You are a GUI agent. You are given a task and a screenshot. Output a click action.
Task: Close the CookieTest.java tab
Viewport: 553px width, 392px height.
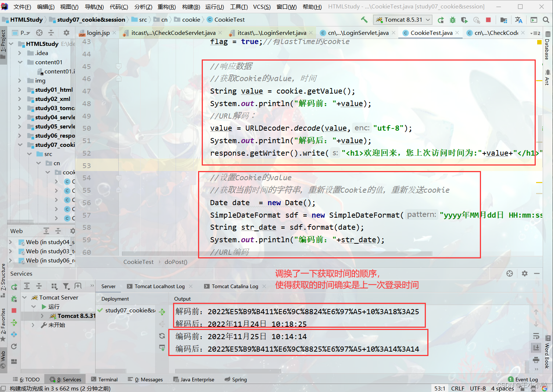pos(457,33)
